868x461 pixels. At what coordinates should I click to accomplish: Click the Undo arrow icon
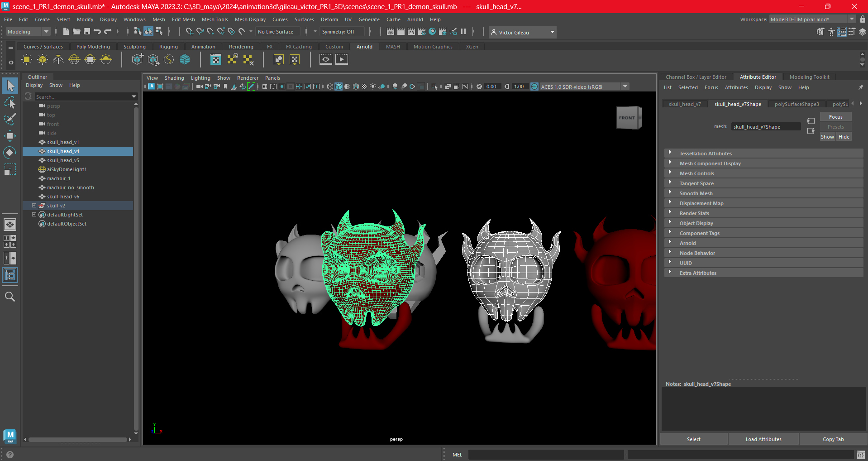tap(97, 31)
